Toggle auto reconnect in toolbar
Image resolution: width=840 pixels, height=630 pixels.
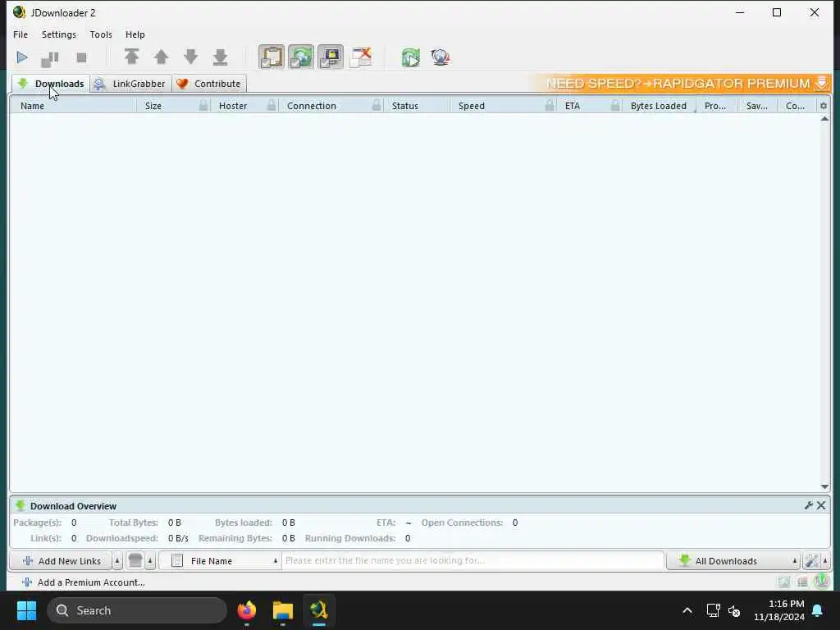301,57
